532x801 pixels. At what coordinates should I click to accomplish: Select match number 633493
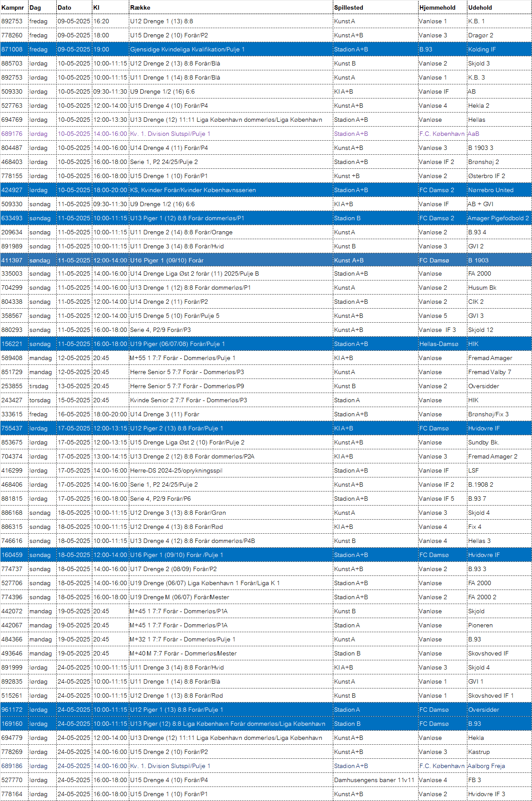pos(12,218)
